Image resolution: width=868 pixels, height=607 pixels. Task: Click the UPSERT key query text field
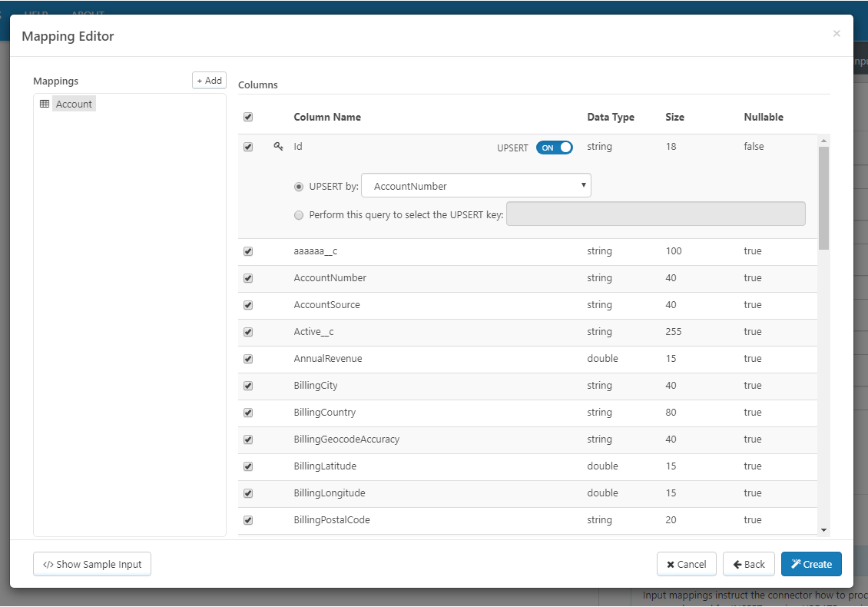click(x=655, y=214)
